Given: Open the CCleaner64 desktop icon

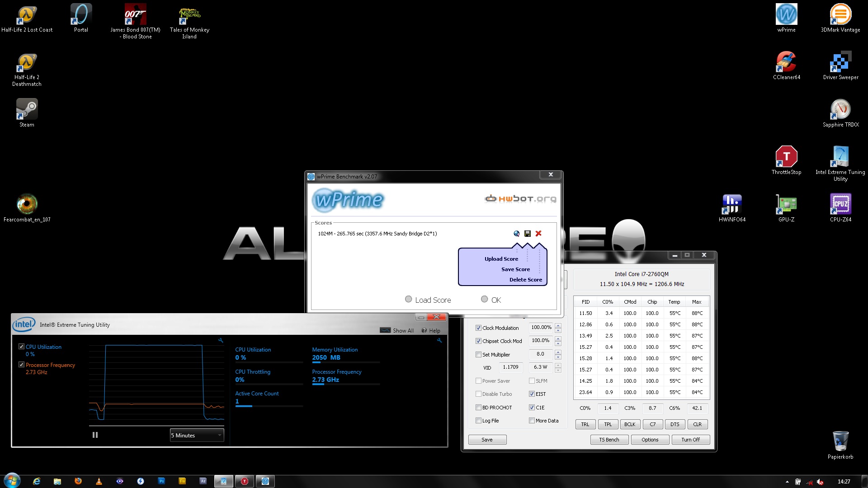Looking at the screenshot, I should 786,66.
